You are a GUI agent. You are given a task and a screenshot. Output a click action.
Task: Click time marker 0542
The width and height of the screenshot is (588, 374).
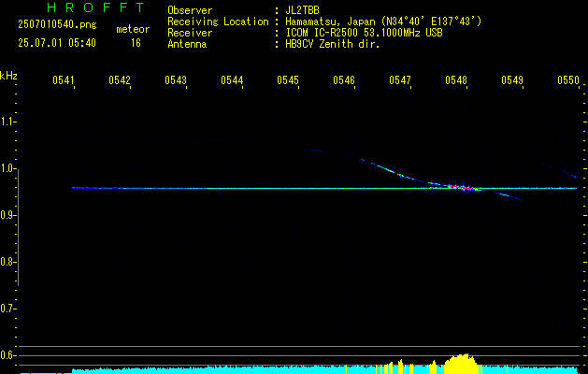point(119,79)
